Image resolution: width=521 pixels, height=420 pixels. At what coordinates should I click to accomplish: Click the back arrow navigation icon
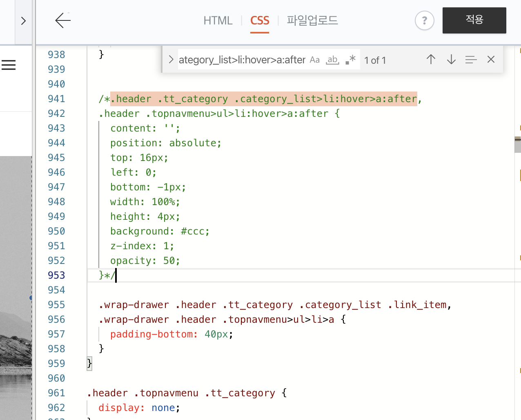pos(62,20)
